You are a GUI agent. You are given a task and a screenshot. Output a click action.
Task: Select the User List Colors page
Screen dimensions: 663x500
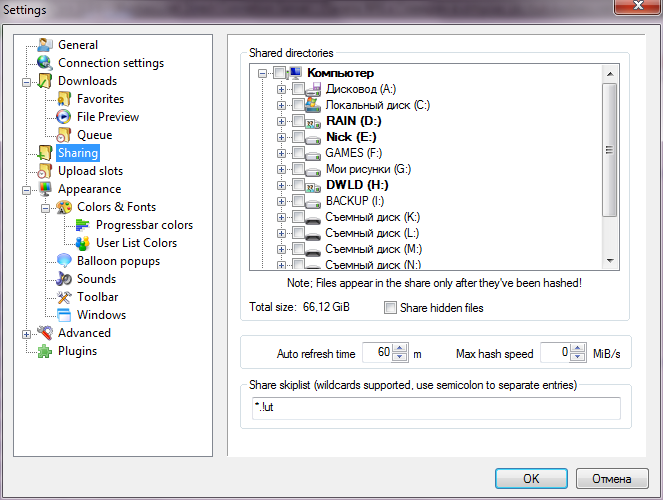click(136, 243)
